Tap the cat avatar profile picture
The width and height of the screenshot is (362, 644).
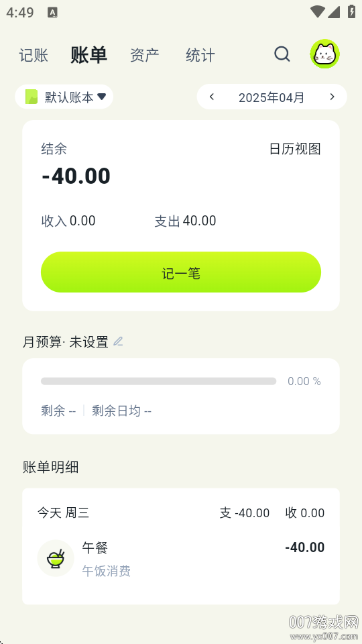click(x=324, y=54)
